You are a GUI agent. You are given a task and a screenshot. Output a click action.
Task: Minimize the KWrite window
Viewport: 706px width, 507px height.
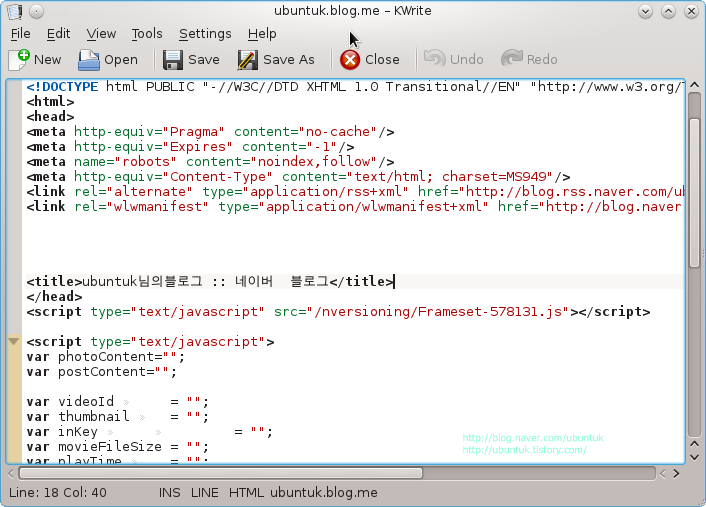point(645,11)
